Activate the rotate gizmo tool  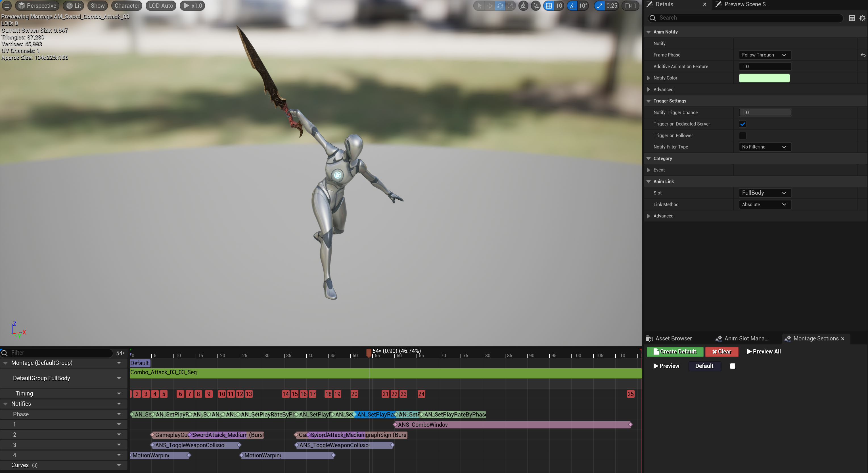click(x=500, y=6)
